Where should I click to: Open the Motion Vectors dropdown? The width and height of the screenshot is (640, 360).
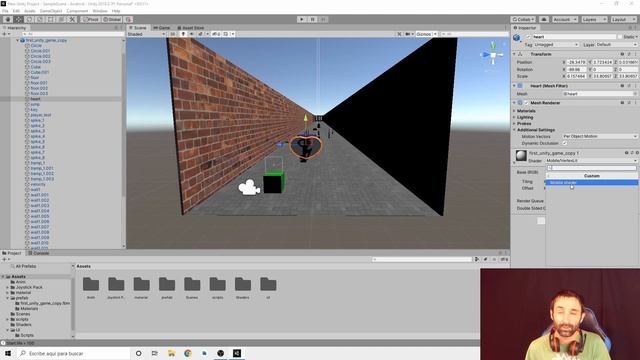[600, 136]
